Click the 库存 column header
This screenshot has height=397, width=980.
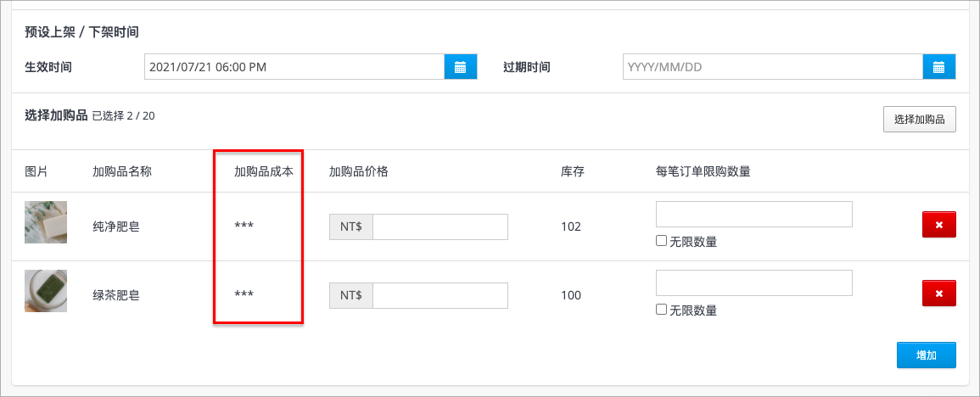coord(573,171)
